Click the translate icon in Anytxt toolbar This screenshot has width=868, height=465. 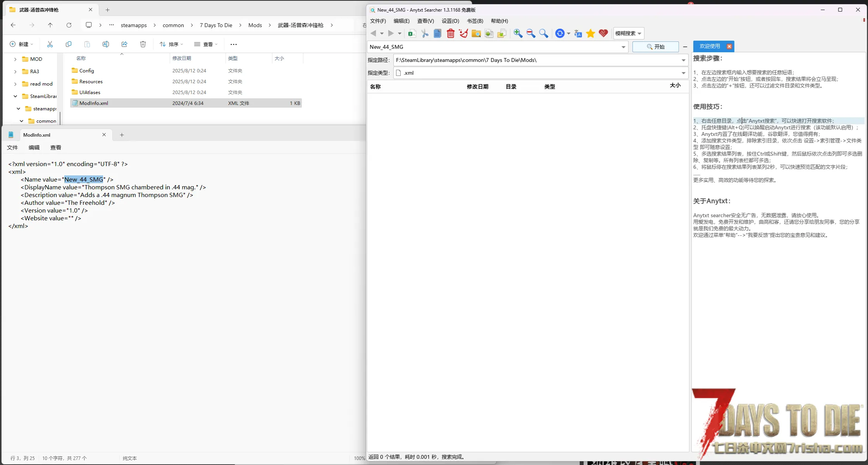(578, 33)
